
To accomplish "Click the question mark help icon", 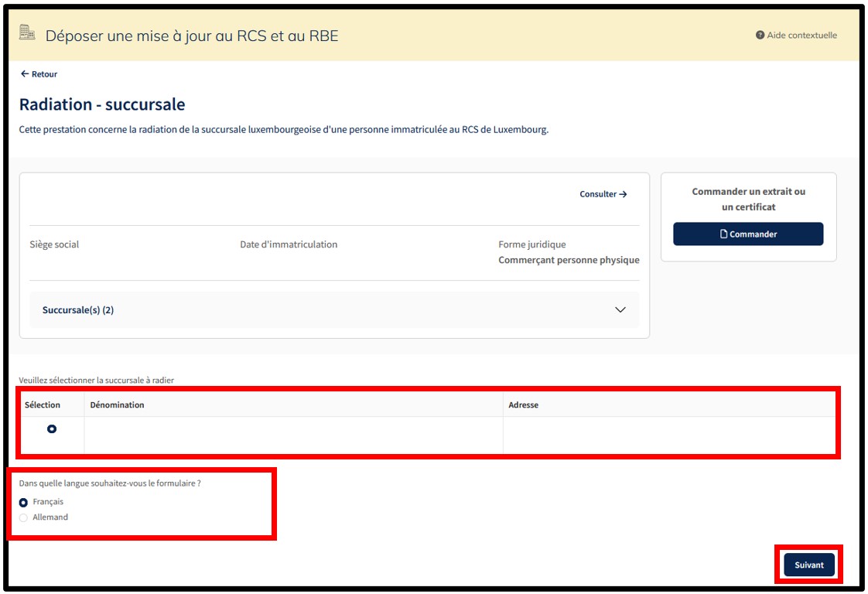I will pos(760,36).
